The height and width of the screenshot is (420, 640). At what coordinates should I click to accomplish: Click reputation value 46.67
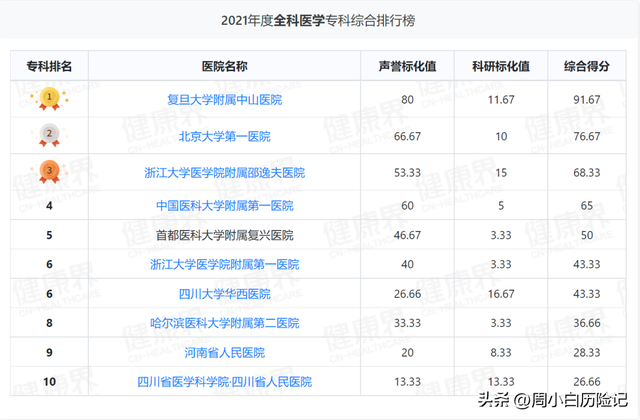407,235
